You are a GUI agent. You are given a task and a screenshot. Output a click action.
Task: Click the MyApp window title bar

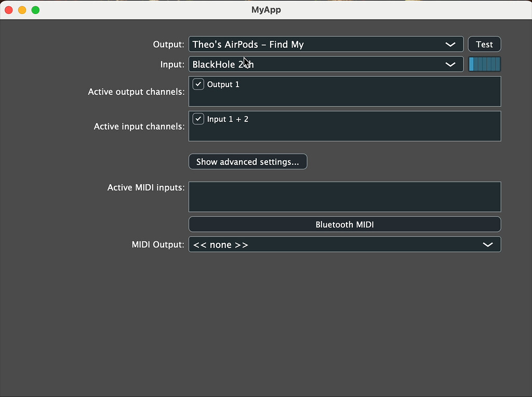(266, 9)
